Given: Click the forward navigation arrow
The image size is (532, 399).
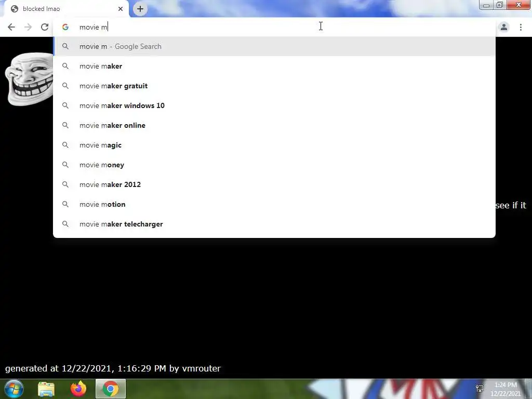Looking at the screenshot, I should pyautogui.click(x=28, y=27).
